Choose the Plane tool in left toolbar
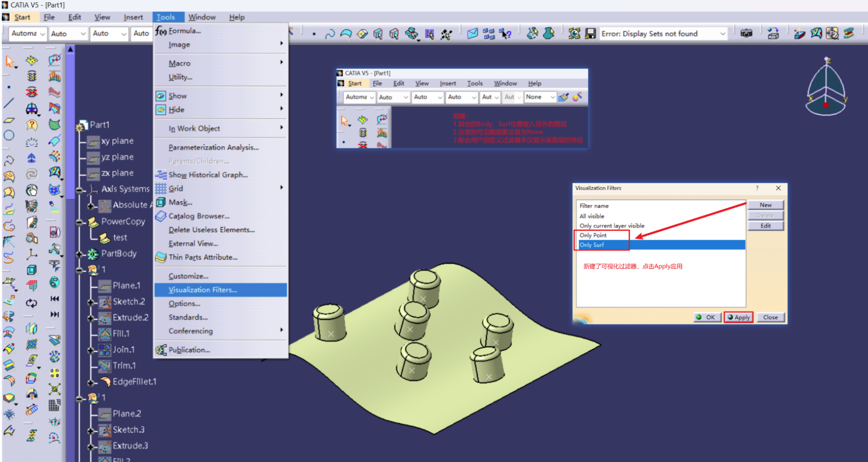 click(9, 120)
